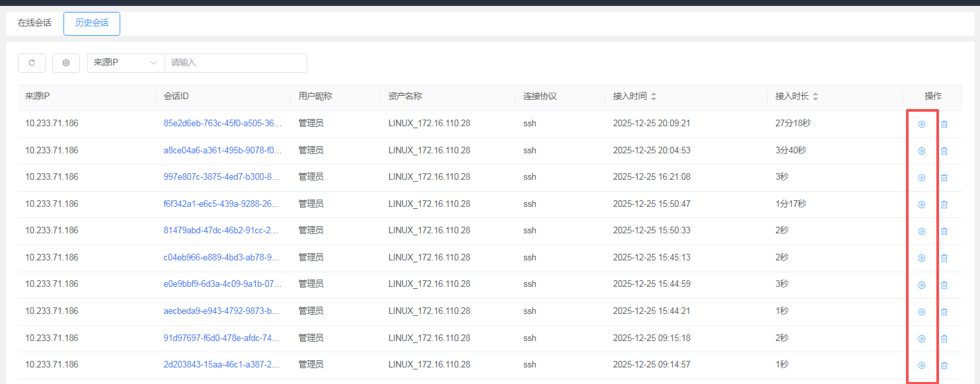Select time cell 2025-12-25 15:50:47
980x384 pixels.
pyautogui.click(x=652, y=204)
